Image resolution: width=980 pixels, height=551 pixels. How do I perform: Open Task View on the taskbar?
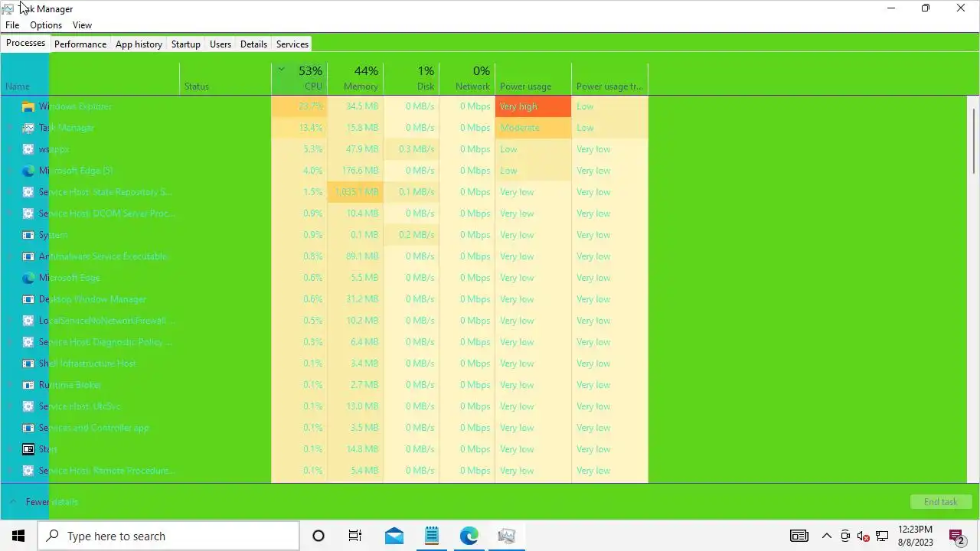355,536
